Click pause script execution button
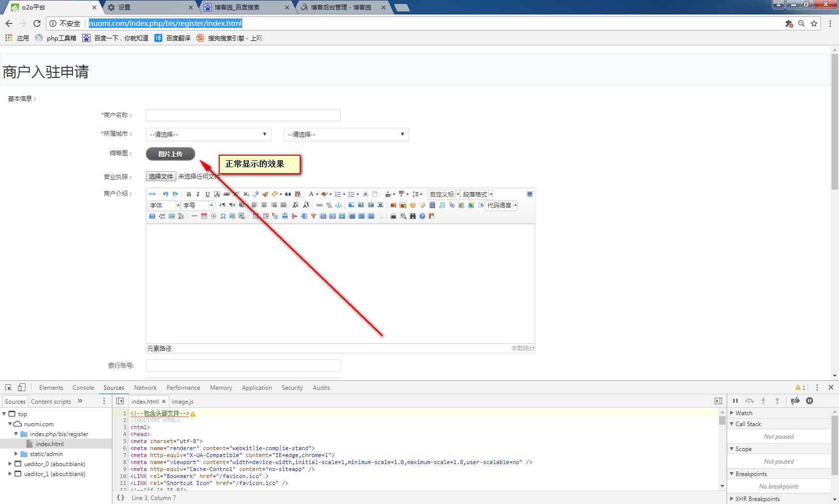Viewport: 839px width, 504px height. tap(735, 401)
